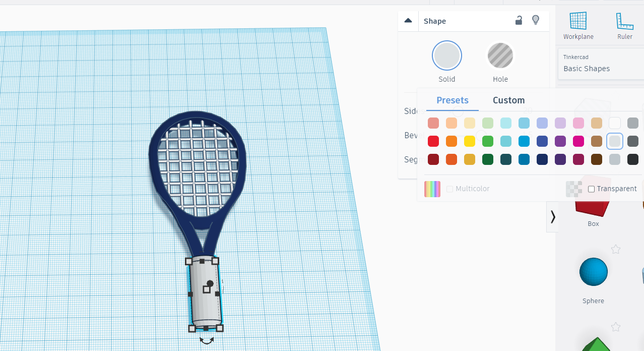The height and width of the screenshot is (351, 644).
Task: Click the Sphere shape in the shapes panel
Action: [x=593, y=272]
